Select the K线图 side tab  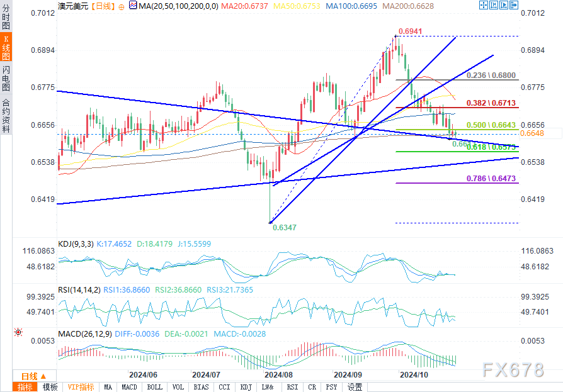[6, 47]
